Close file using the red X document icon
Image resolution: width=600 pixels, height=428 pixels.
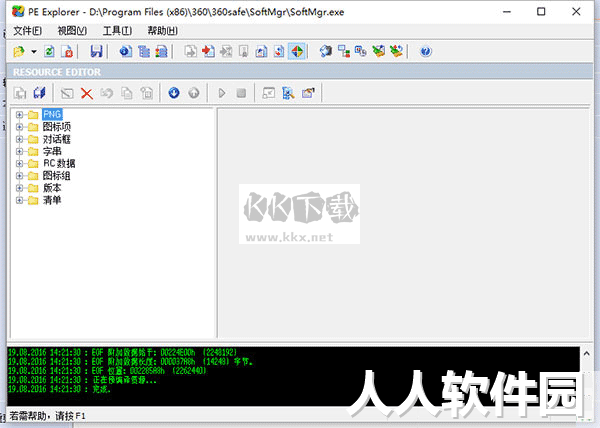pos(67,51)
